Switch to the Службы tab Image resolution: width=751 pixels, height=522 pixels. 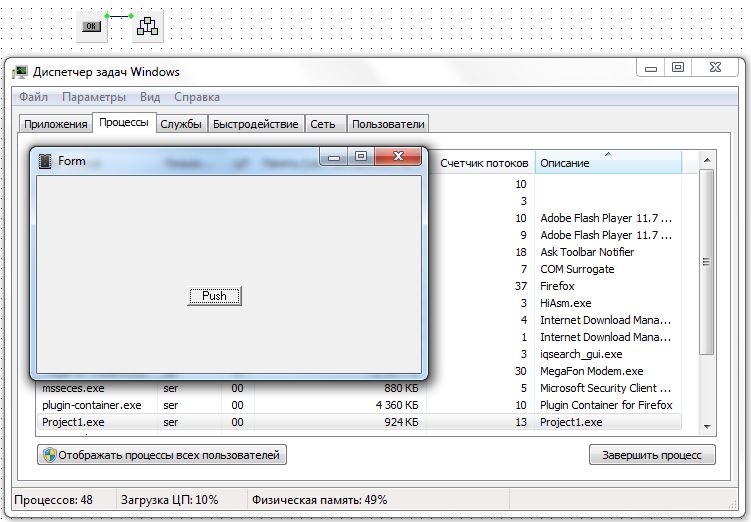pos(181,124)
